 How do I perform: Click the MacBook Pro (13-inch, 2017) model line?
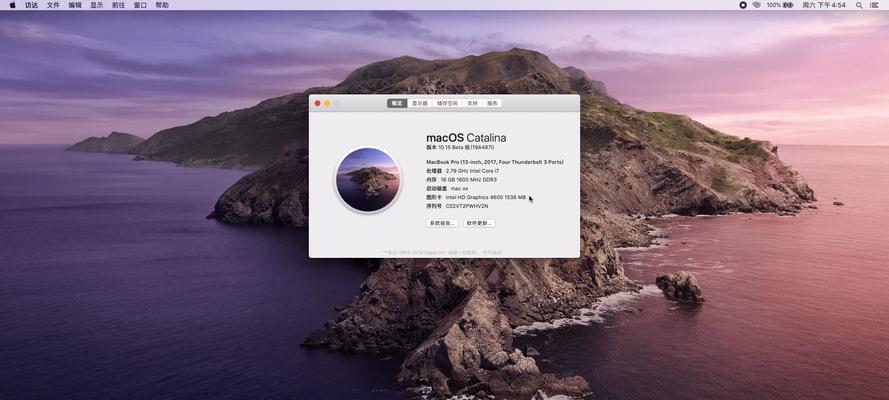pos(495,162)
